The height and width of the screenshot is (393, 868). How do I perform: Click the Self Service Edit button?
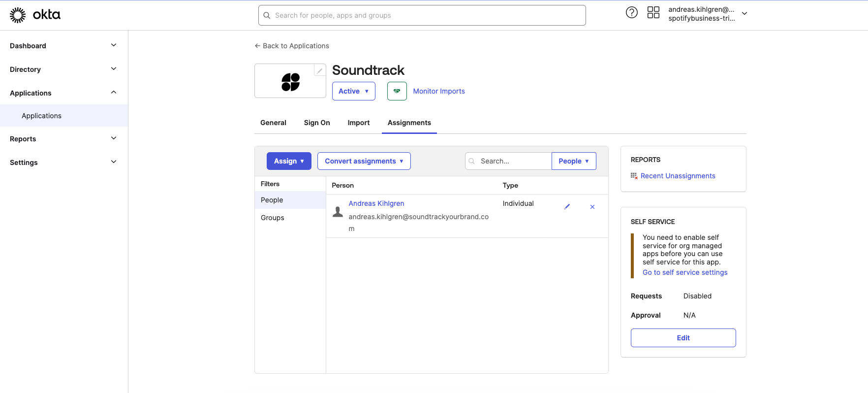coord(683,338)
